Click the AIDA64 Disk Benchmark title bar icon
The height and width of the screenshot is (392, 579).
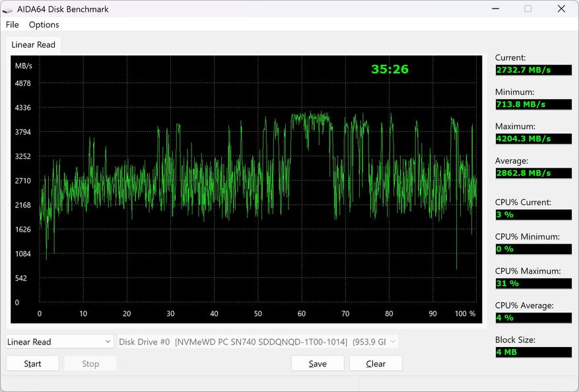pos(7,10)
